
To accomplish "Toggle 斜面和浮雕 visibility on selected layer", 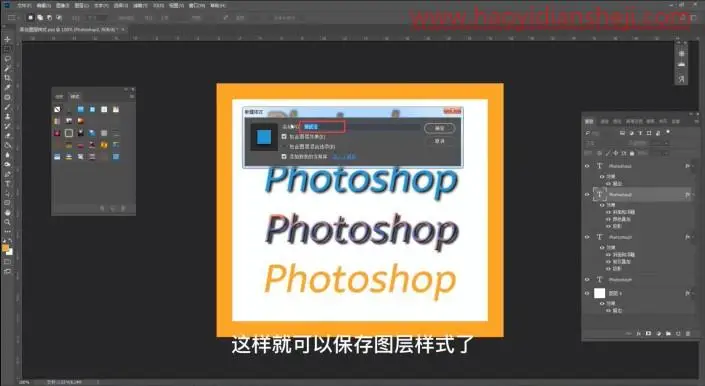I will pos(608,212).
